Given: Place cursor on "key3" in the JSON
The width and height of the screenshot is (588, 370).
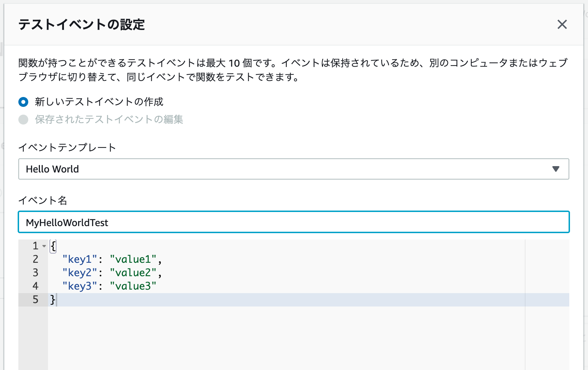Looking at the screenshot, I should 80,286.
